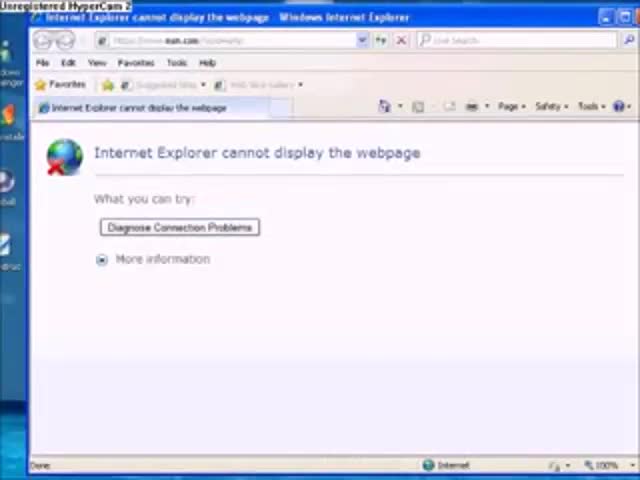640x480 pixels.
Task: Click inside the Live Search box
Action: pyautogui.click(x=520, y=40)
